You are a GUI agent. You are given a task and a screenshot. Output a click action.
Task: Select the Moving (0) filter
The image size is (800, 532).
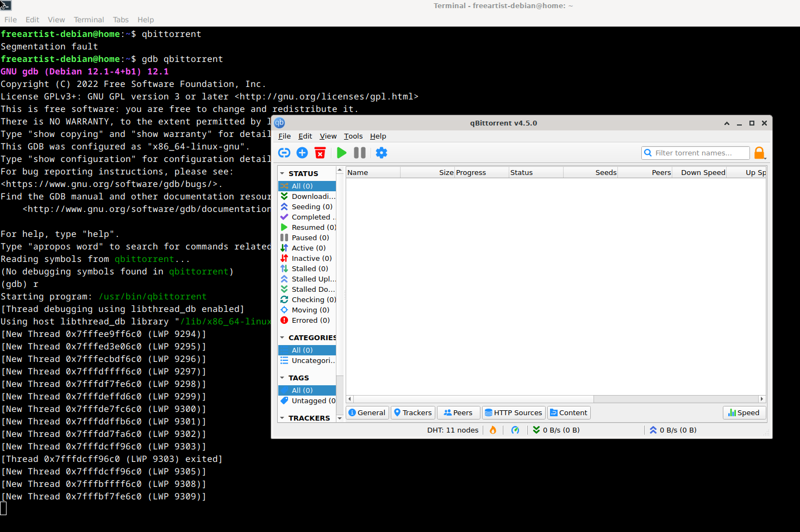pyautogui.click(x=307, y=310)
